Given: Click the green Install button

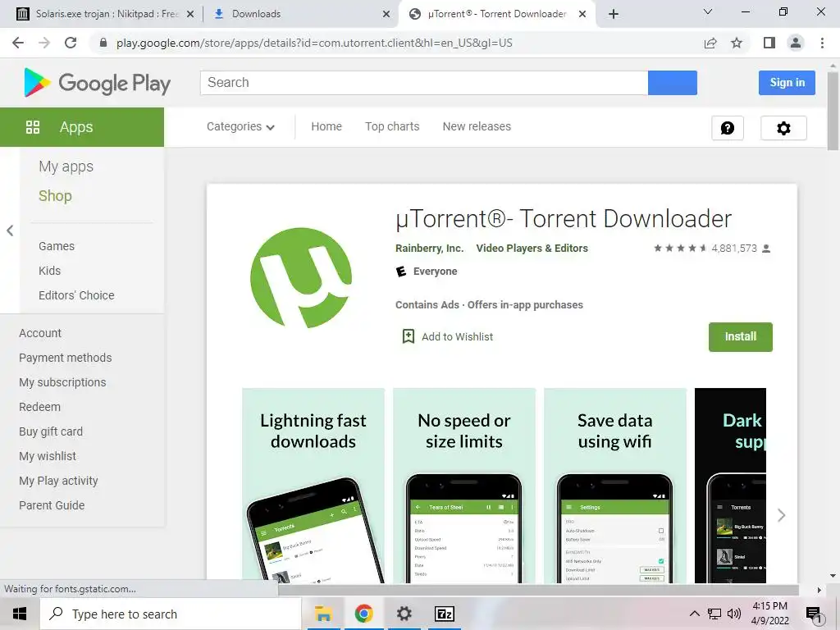Looking at the screenshot, I should pos(741,337).
